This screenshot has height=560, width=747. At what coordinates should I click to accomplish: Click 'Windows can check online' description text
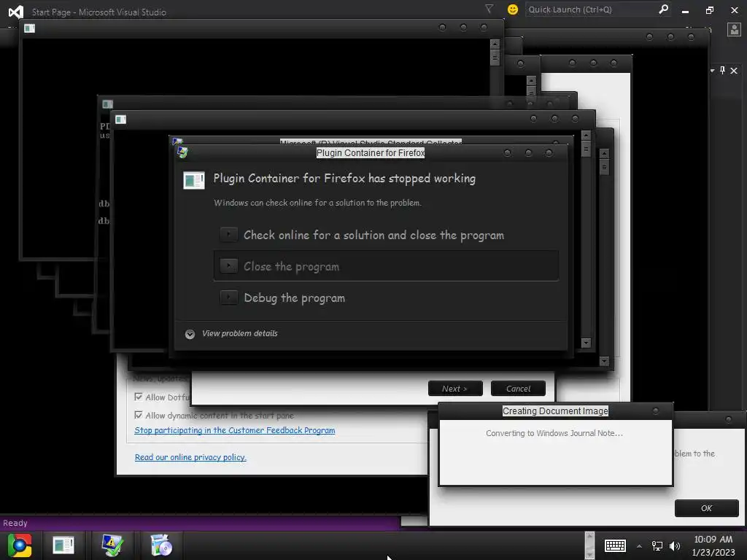click(x=317, y=203)
